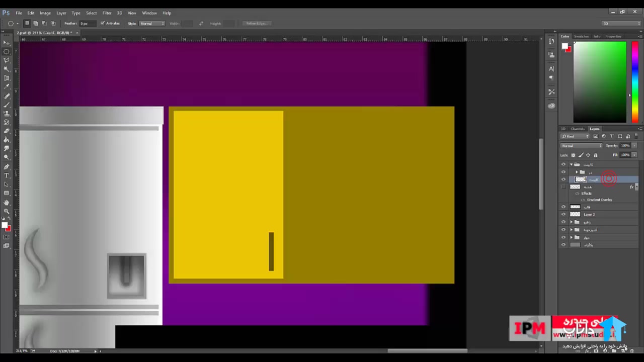This screenshot has height=362, width=644.
Task: Collapse the fx effects list arrow
Action: (637, 187)
